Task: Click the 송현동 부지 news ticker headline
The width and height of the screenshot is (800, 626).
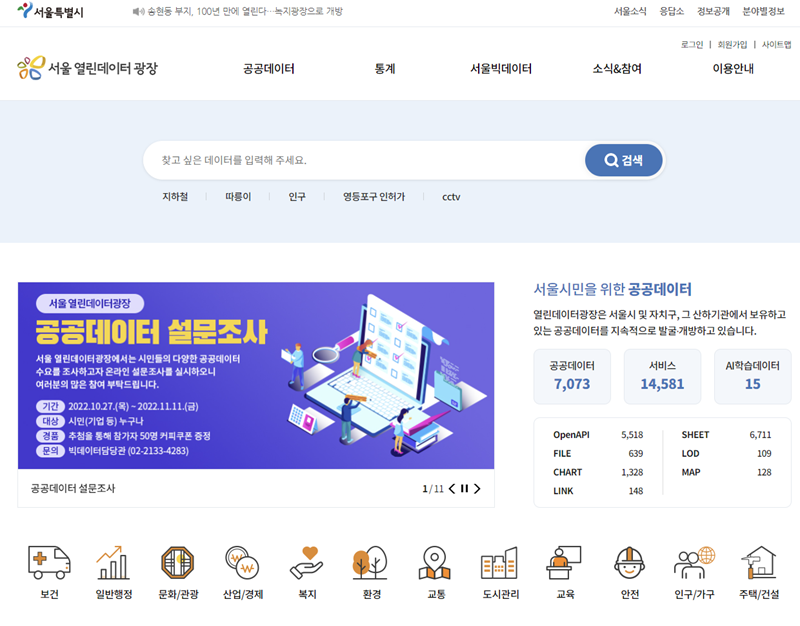Action: [x=245, y=11]
